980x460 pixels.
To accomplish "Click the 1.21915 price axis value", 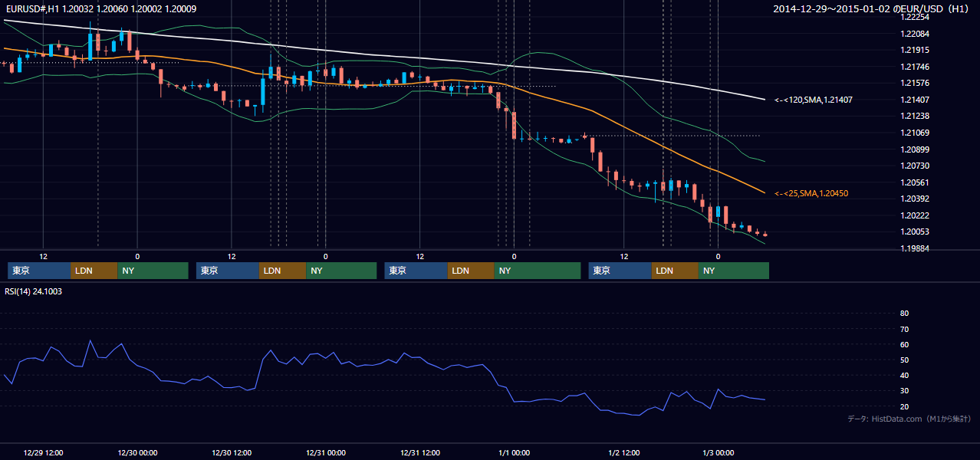I will [915, 50].
